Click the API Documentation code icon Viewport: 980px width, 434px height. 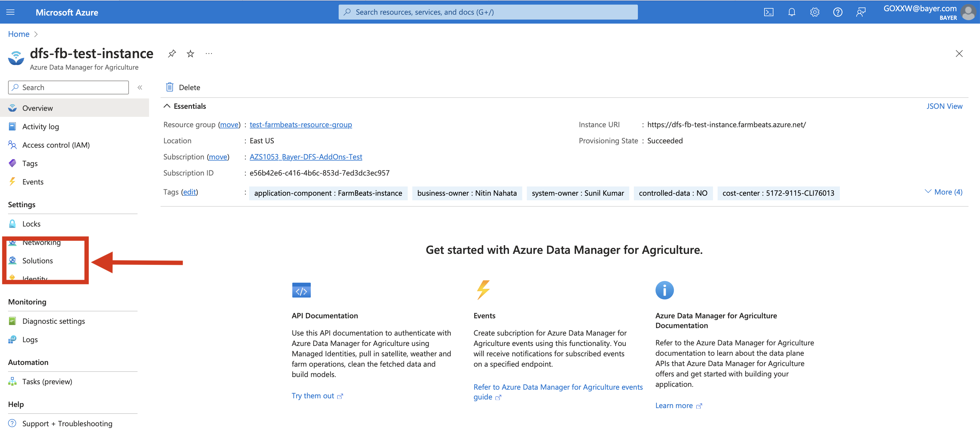pyautogui.click(x=301, y=290)
